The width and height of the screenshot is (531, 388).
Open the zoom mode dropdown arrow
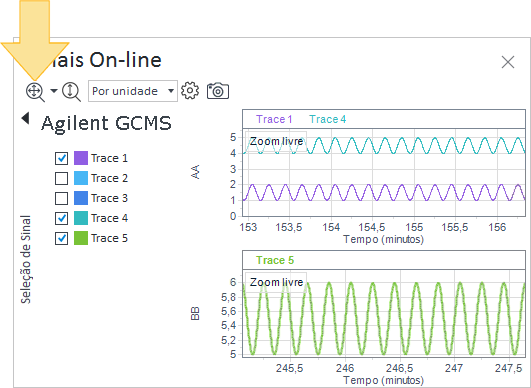click(54, 91)
